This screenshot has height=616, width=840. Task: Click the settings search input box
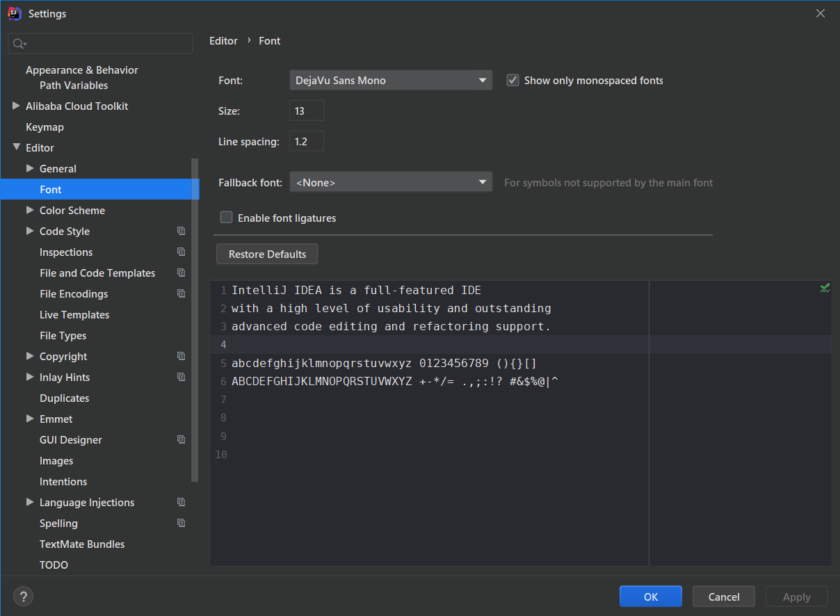point(100,44)
